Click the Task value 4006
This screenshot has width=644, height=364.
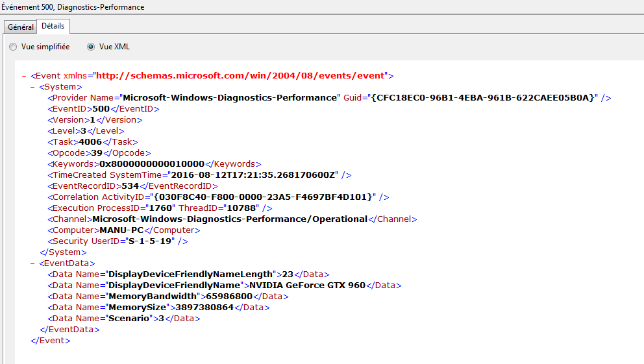pyautogui.click(x=90, y=142)
